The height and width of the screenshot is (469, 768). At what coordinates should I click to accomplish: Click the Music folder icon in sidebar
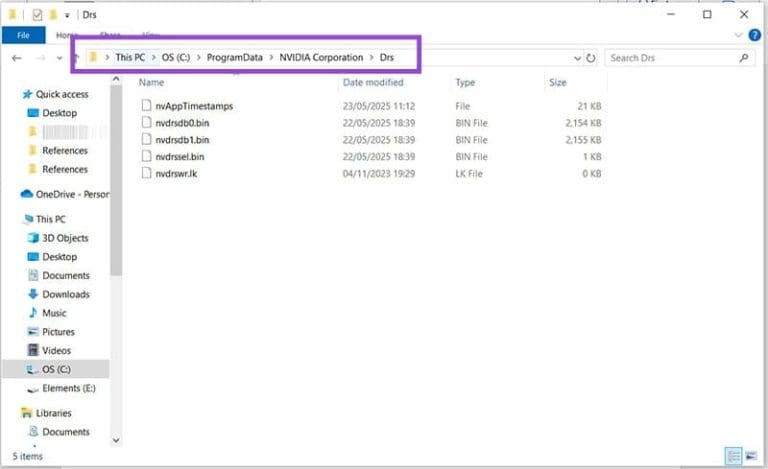[x=33, y=313]
